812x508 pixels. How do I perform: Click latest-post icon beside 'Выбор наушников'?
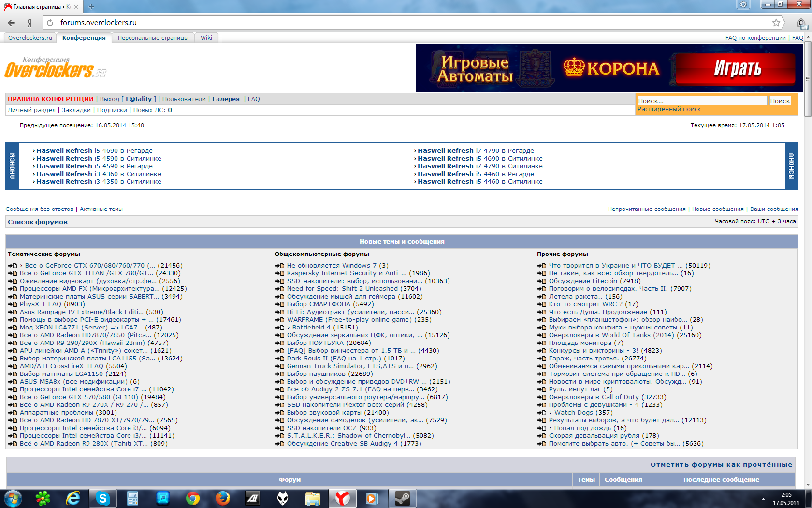coord(280,374)
